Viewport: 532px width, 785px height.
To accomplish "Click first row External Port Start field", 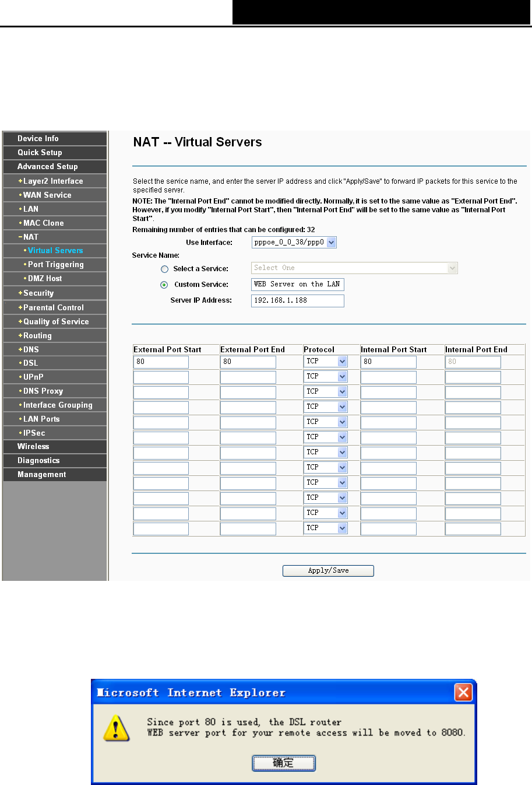I will (161, 362).
